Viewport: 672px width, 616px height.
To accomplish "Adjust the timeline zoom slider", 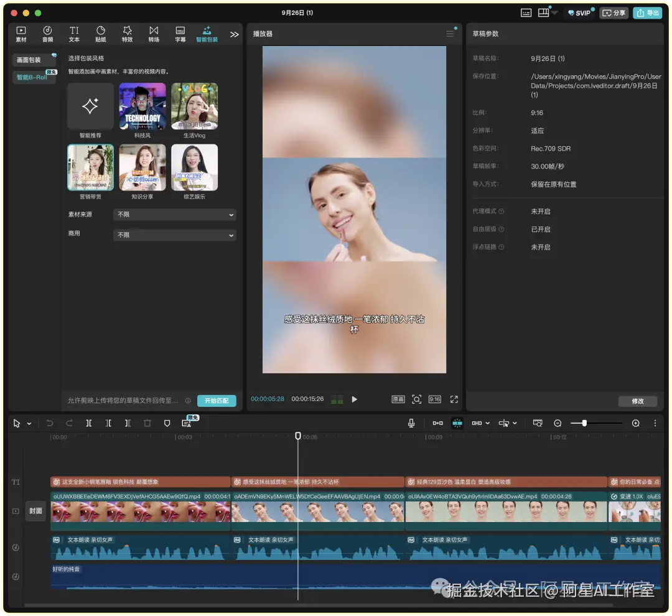I will (584, 423).
